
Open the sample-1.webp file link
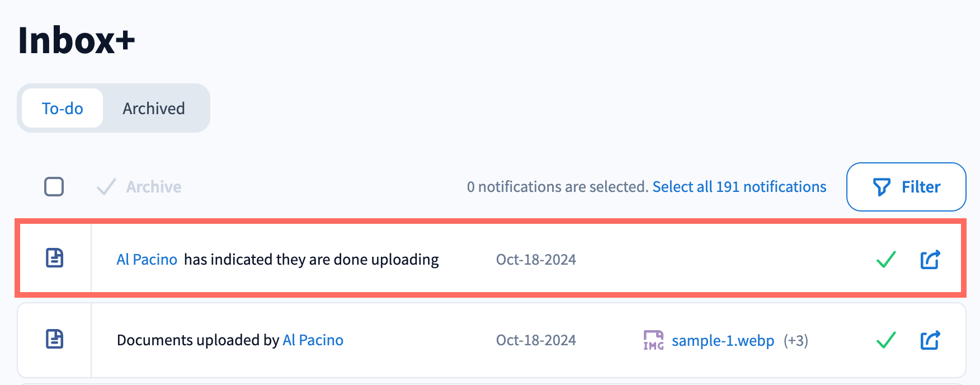point(723,341)
